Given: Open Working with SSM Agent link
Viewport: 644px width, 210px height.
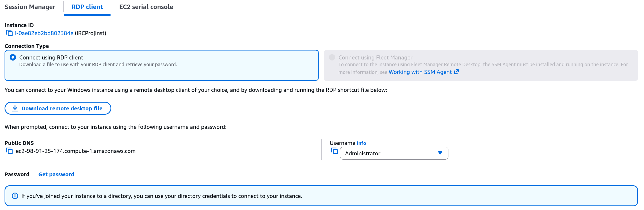Looking at the screenshot, I should click(420, 72).
